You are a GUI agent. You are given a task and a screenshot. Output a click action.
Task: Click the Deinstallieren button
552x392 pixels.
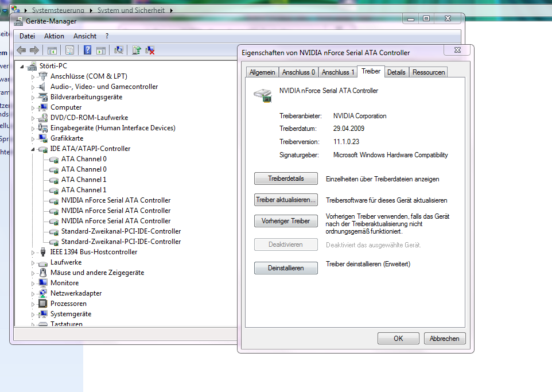(x=286, y=268)
